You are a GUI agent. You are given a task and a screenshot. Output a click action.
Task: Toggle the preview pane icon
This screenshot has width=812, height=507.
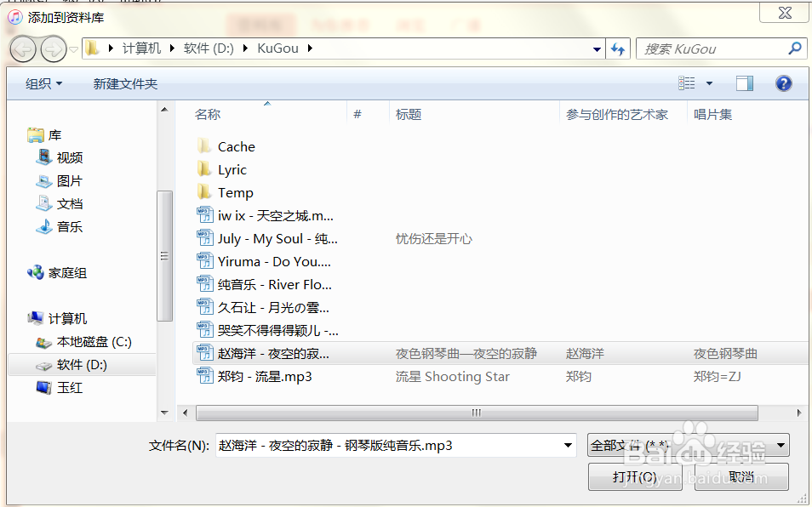coord(745,83)
